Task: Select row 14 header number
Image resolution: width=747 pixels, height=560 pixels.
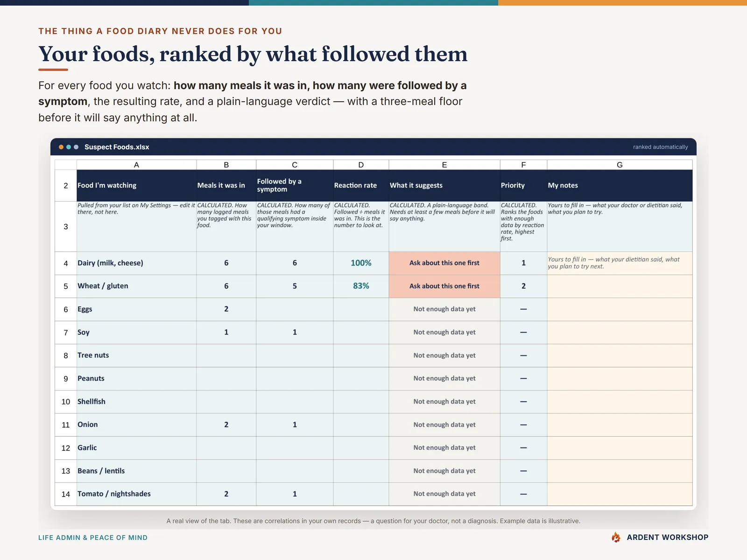Action: [66, 494]
